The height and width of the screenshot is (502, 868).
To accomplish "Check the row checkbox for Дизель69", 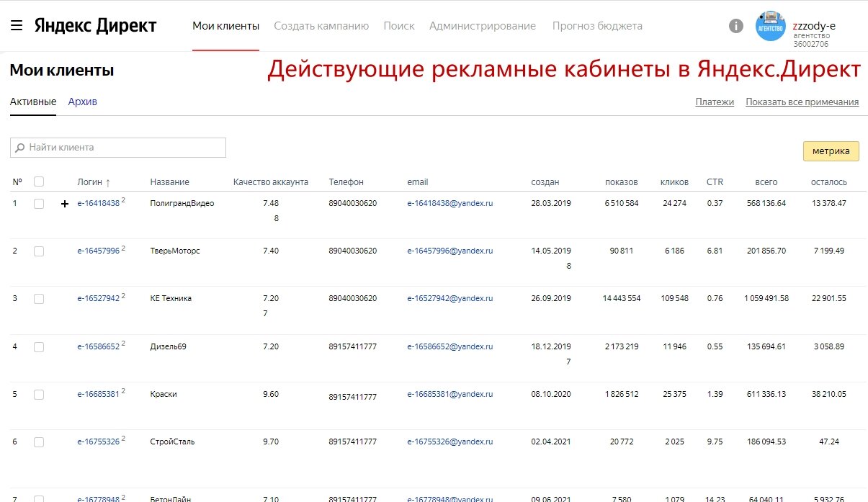I will click(x=39, y=346).
